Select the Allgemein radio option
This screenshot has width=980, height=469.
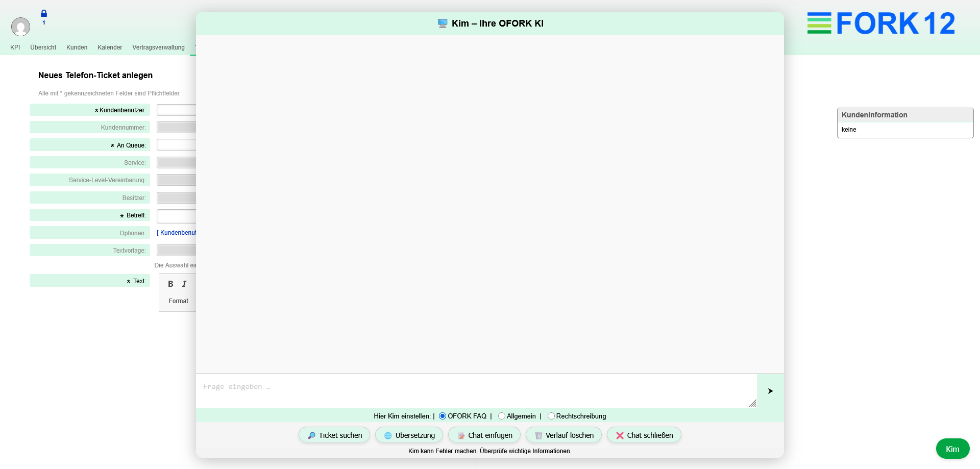[x=502, y=416]
